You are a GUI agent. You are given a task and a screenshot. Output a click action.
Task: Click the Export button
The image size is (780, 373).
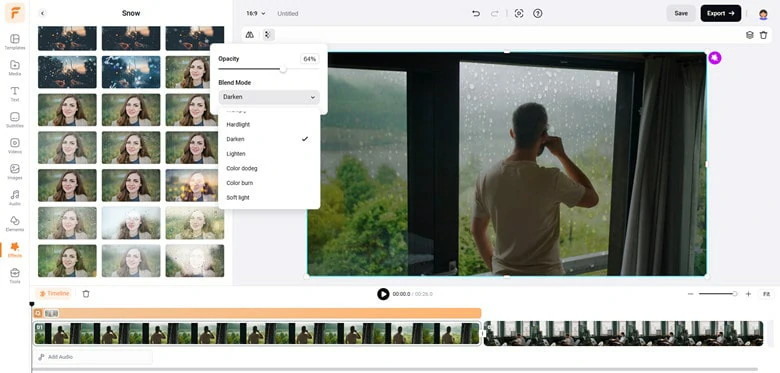click(721, 13)
